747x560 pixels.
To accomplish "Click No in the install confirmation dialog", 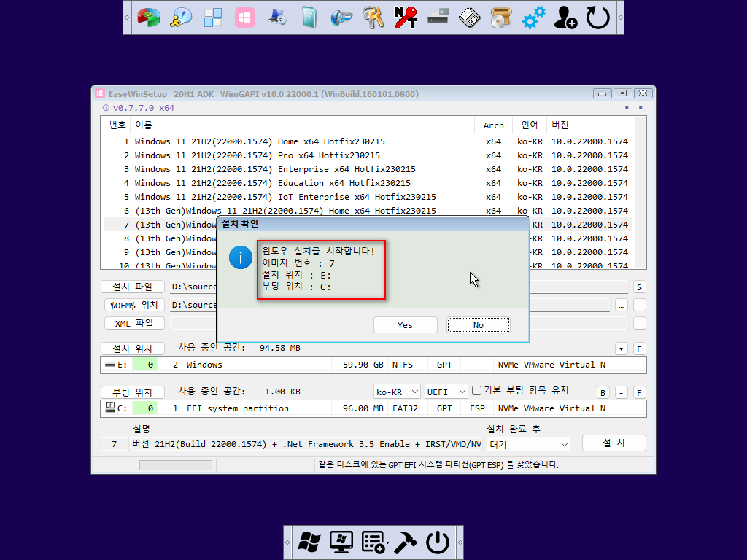I will 479,325.
